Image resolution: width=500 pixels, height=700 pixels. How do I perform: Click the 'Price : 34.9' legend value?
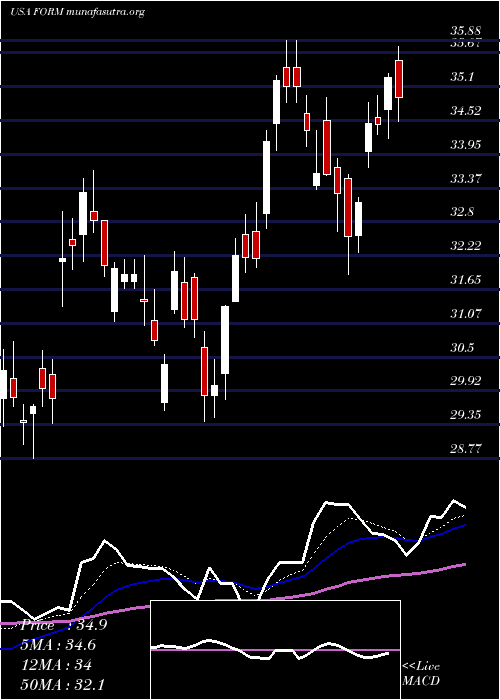pyautogui.click(x=63, y=625)
